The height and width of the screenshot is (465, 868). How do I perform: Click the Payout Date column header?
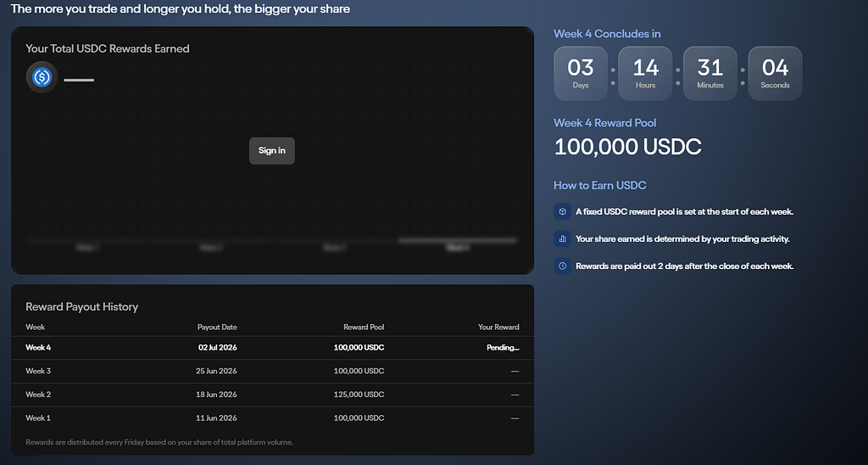217,327
